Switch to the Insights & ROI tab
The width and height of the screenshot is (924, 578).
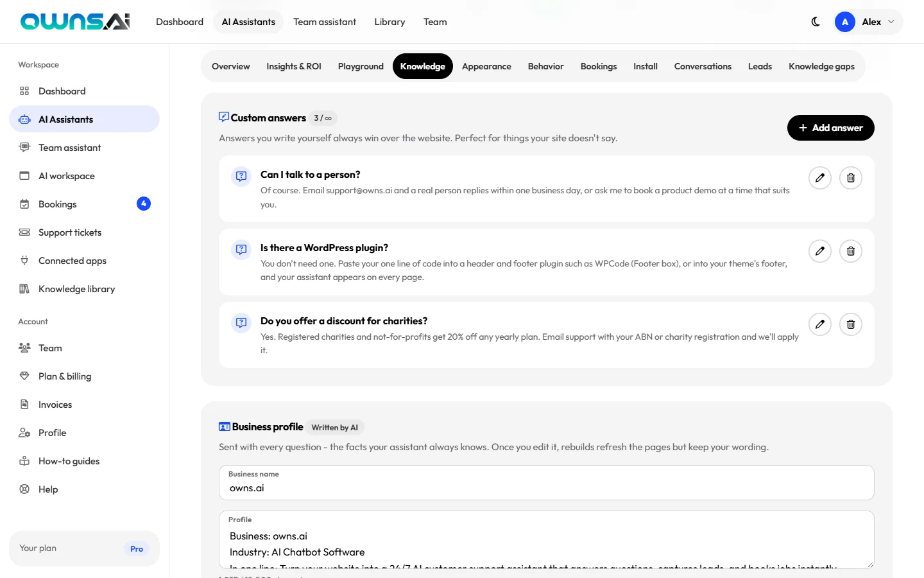coord(294,66)
